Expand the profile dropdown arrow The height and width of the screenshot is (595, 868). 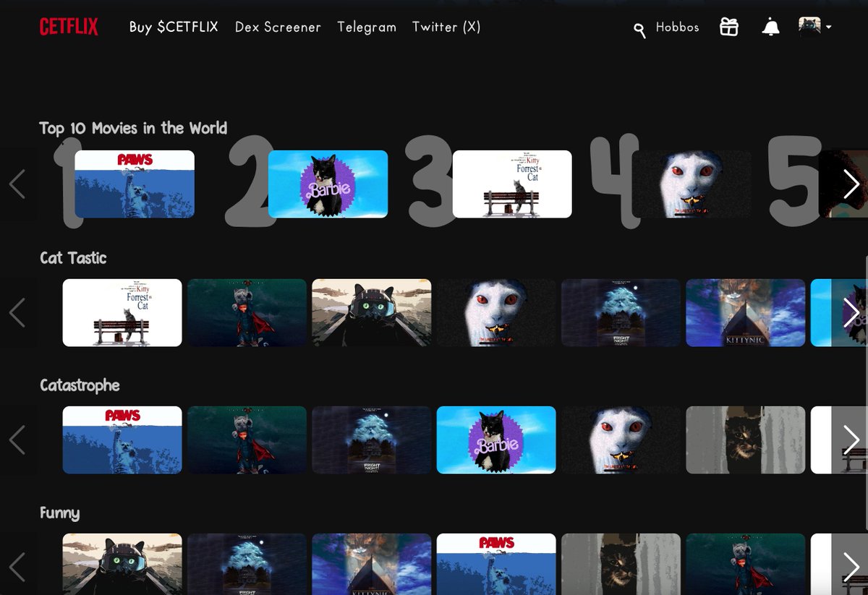tap(828, 27)
